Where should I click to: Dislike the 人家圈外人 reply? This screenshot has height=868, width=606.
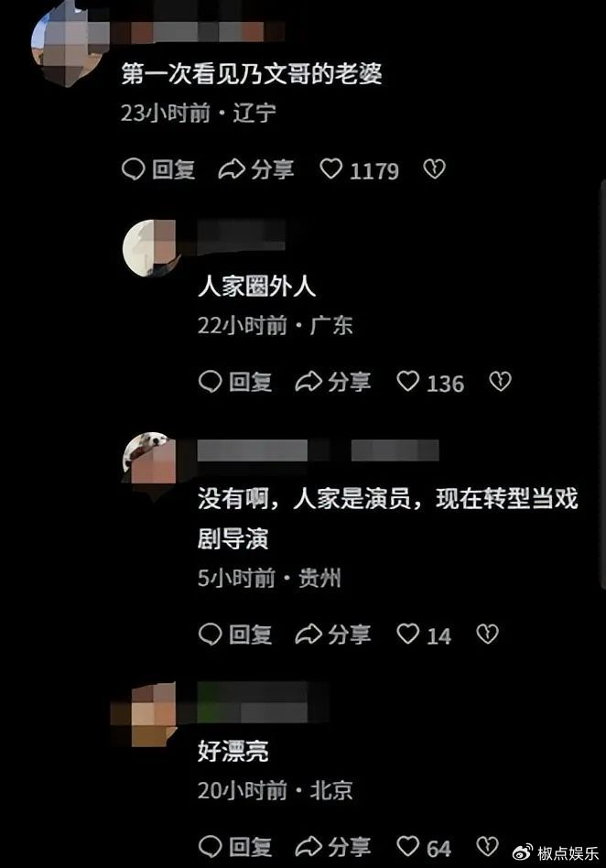[x=501, y=382]
